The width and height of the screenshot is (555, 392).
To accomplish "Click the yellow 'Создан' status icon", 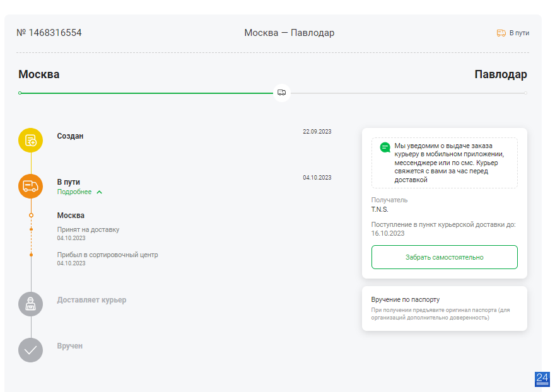I will pos(30,140).
